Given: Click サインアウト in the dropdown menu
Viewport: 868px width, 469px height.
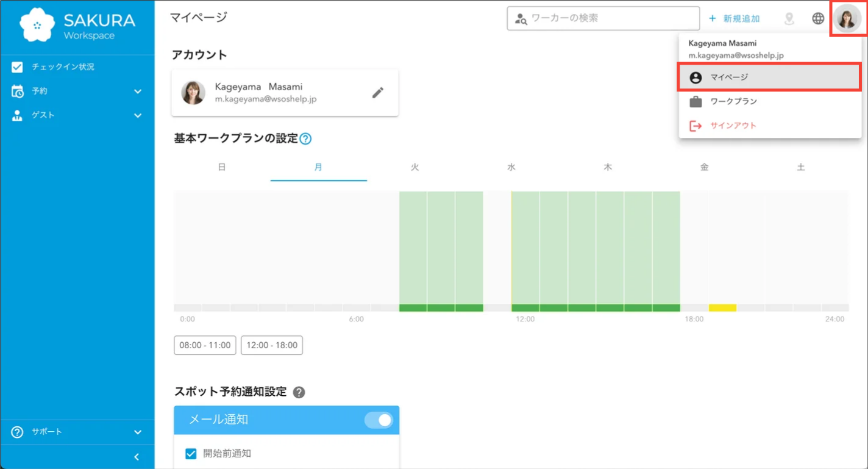Looking at the screenshot, I should pos(731,125).
